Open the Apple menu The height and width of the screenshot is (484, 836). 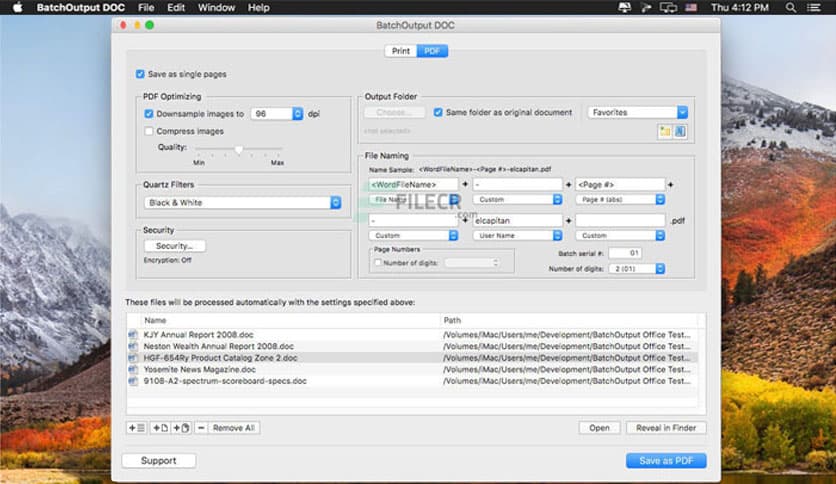[x=18, y=7]
